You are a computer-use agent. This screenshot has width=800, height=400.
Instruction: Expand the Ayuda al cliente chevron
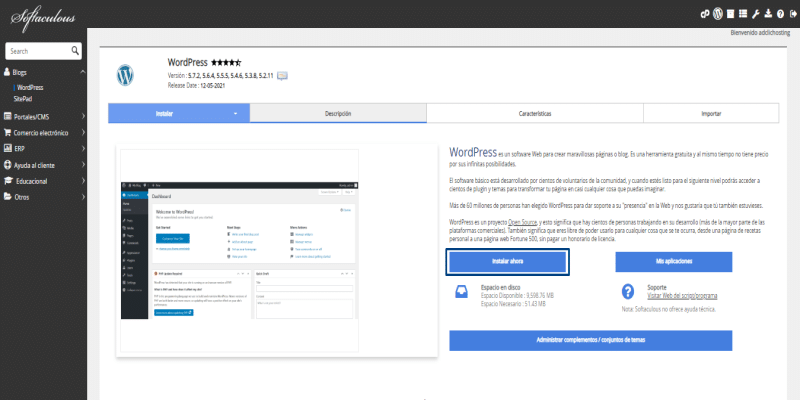(x=83, y=165)
